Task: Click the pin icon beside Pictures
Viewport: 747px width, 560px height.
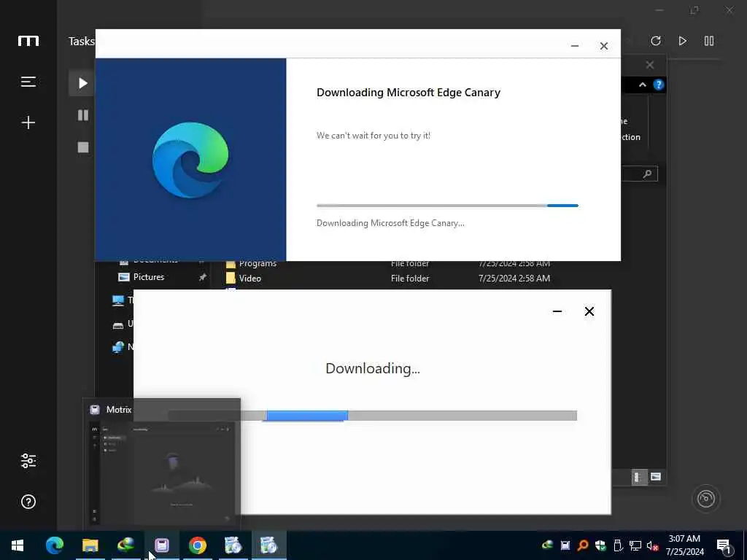Action: click(x=203, y=277)
